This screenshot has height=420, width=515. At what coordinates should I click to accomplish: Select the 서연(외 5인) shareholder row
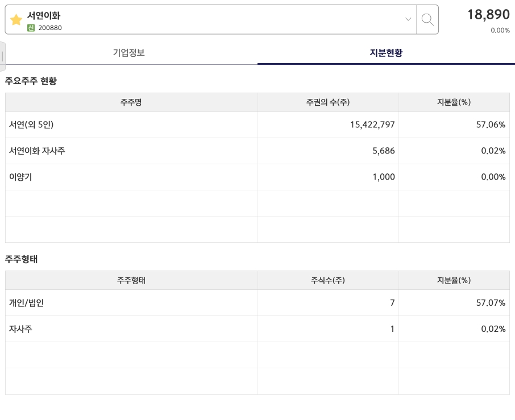click(257, 125)
